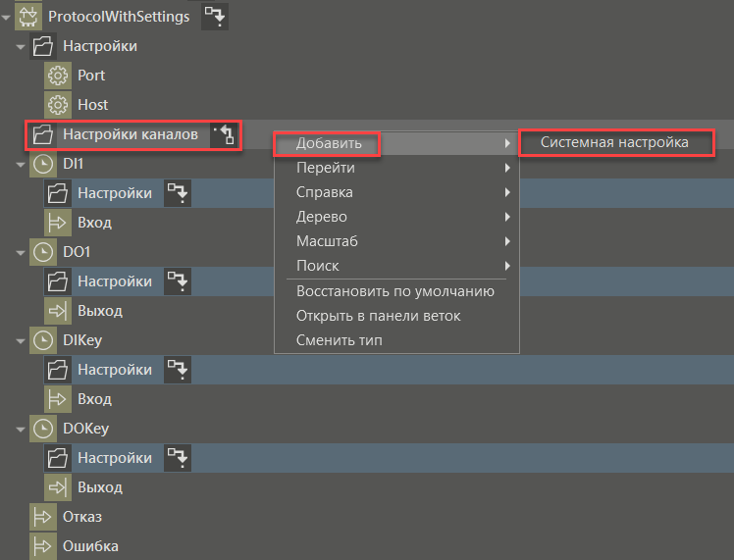The image size is (734, 560).
Task: Click the clock icon of DIKey
Action: 43,340
